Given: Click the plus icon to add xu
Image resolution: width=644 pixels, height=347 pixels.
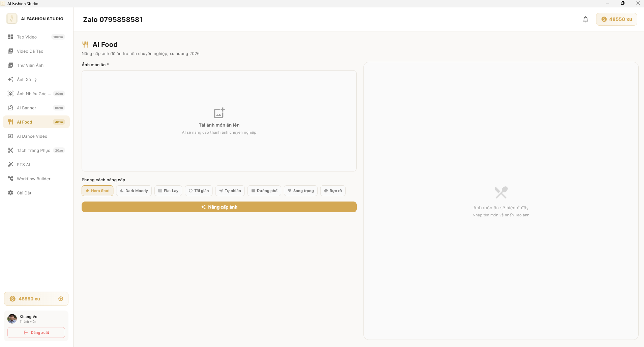Looking at the screenshot, I should click(61, 299).
